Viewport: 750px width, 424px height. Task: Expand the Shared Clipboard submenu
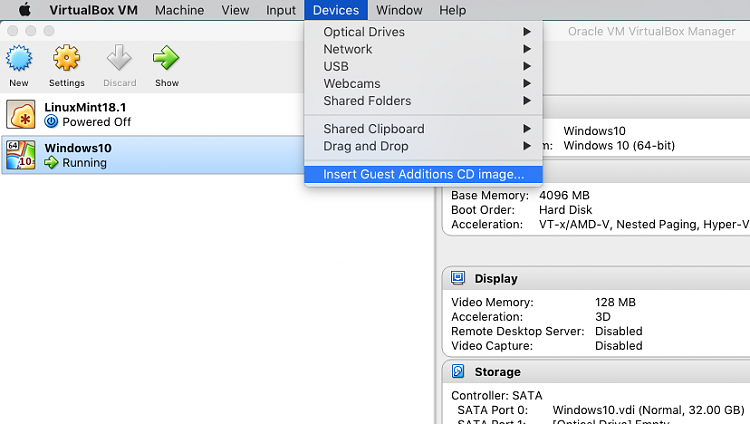[x=423, y=129]
